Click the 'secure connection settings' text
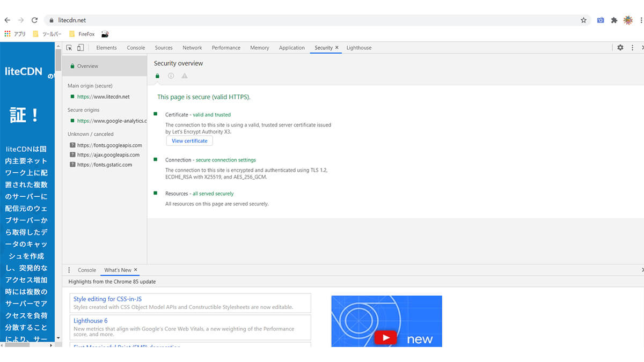The height and width of the screenshot is (362, 644). click(x=226, y=160)
